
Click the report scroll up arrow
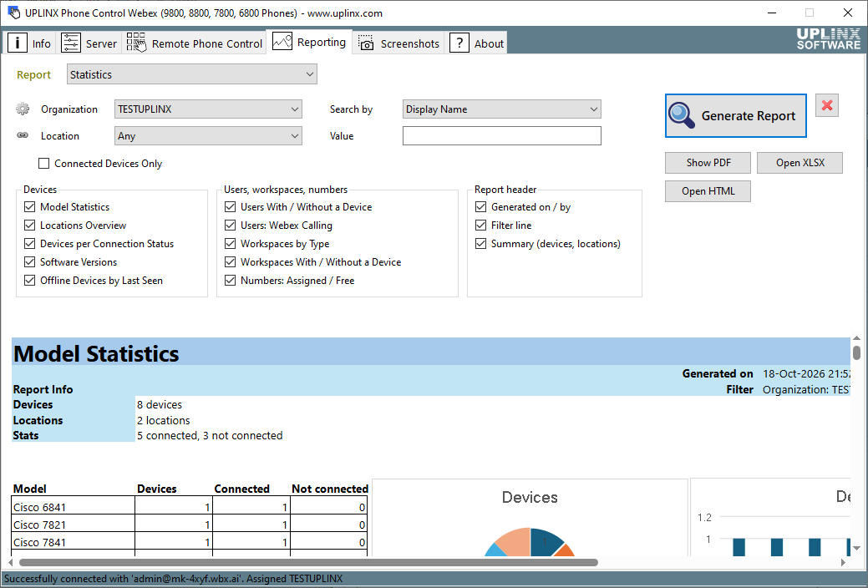[x=857, y=338]
